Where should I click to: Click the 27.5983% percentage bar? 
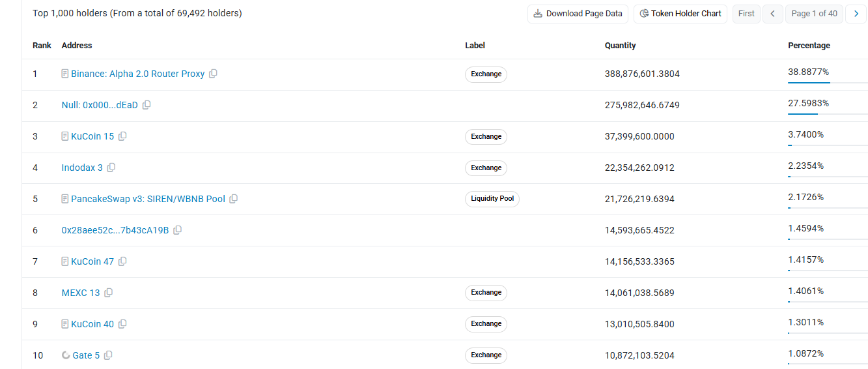tap(828, 114)
